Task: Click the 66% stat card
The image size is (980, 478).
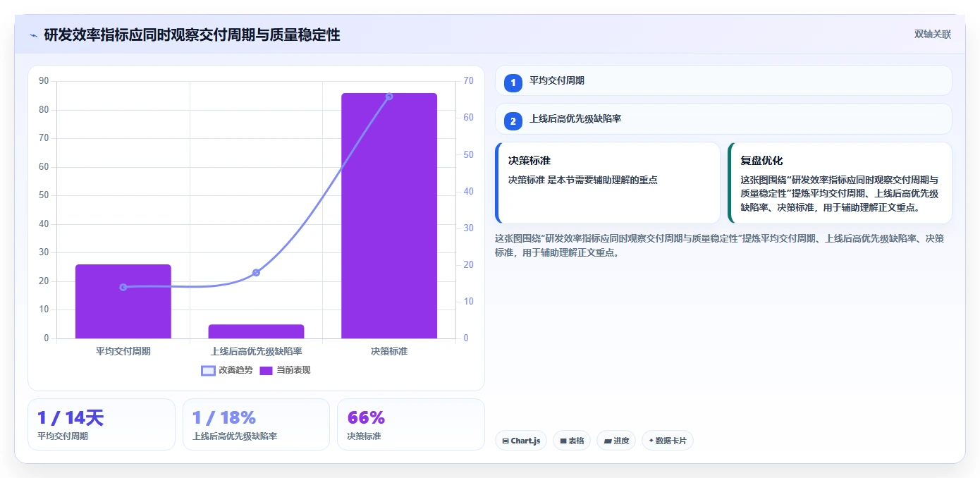Action: point(411,424)
